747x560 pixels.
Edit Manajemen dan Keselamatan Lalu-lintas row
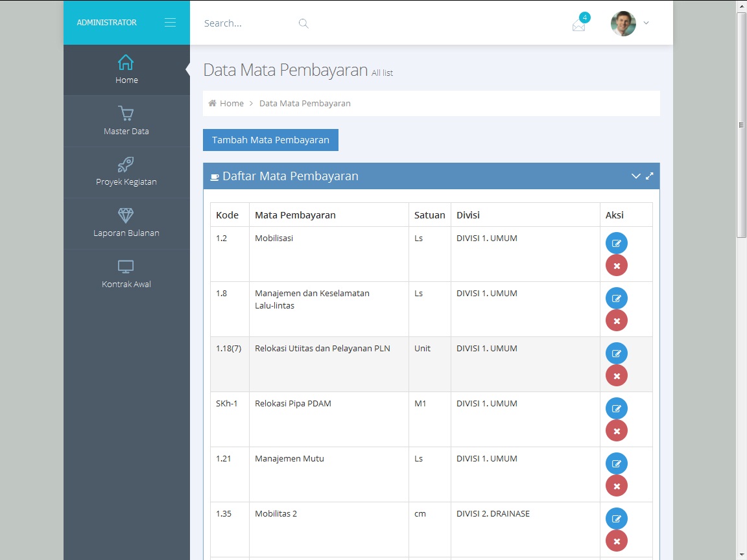coord(617,299)
